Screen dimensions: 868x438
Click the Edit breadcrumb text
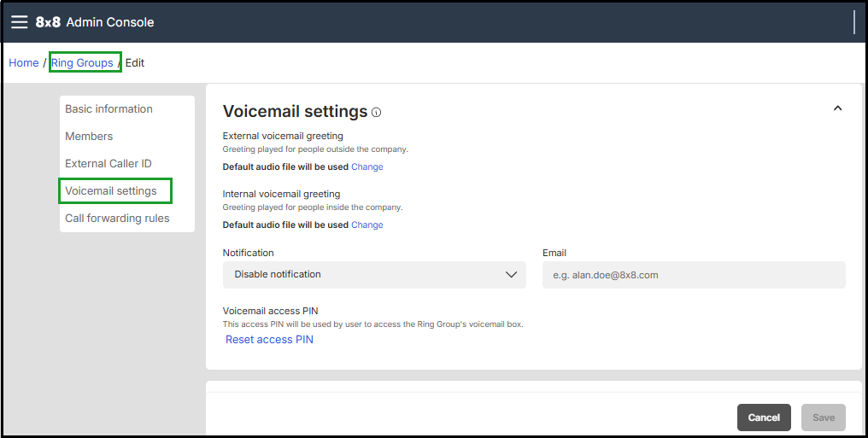tap(135, 63)
